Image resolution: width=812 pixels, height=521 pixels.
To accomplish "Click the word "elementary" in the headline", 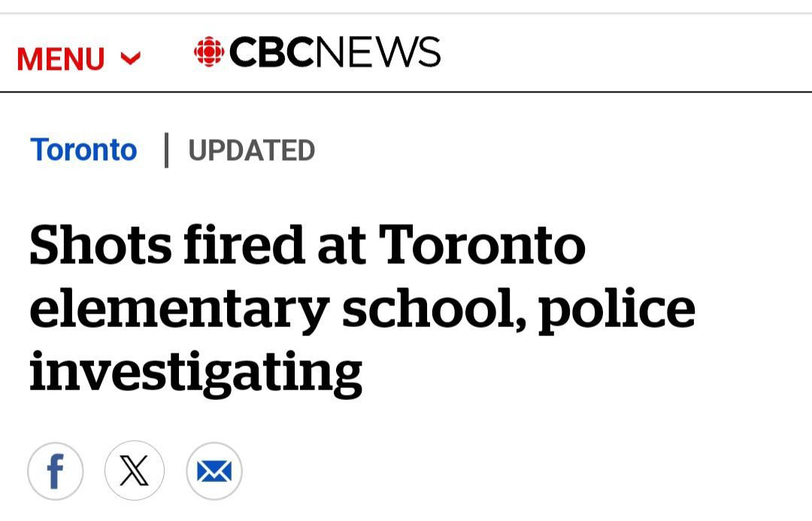I will point(179,308).
